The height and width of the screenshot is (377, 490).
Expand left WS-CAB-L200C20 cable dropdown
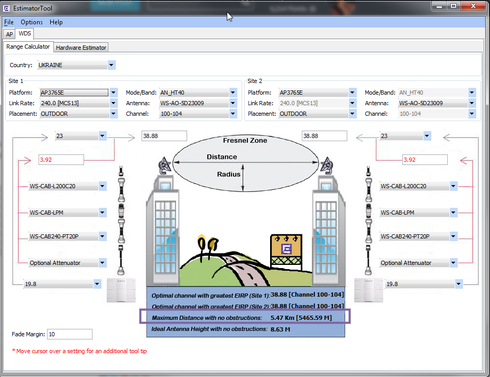(x=102, y=186)
